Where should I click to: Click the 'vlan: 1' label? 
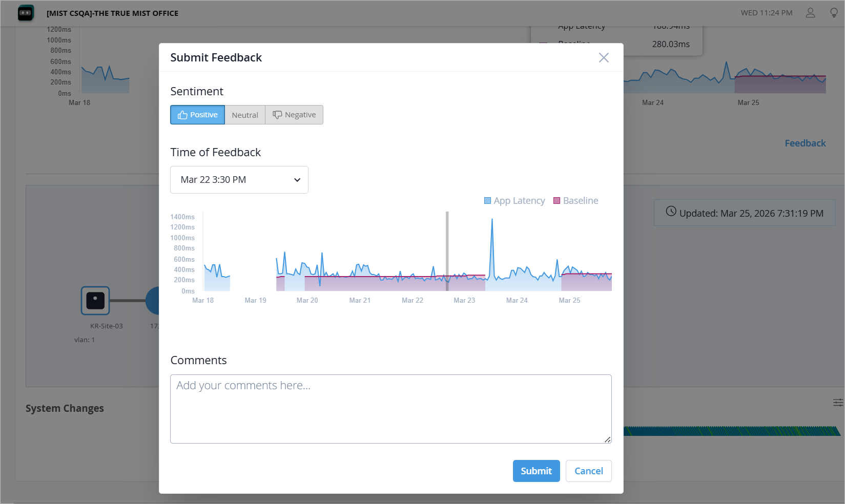[x=85, y=340]
